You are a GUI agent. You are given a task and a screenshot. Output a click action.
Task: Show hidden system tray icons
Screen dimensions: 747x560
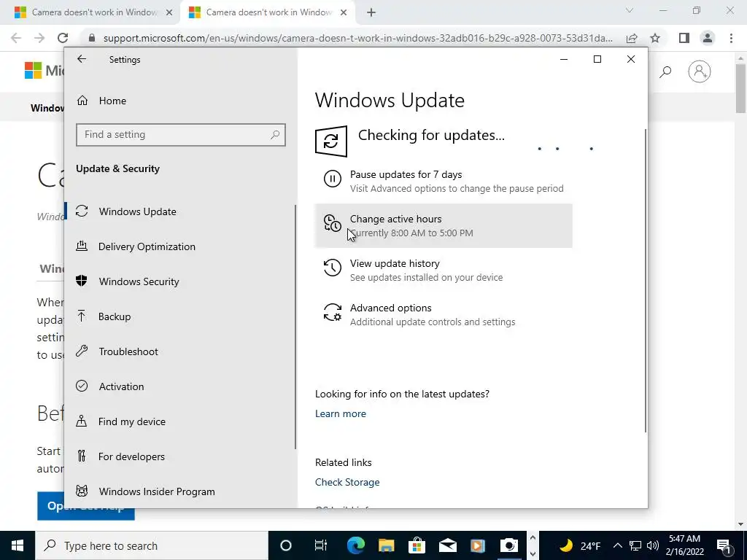[617, 545]
